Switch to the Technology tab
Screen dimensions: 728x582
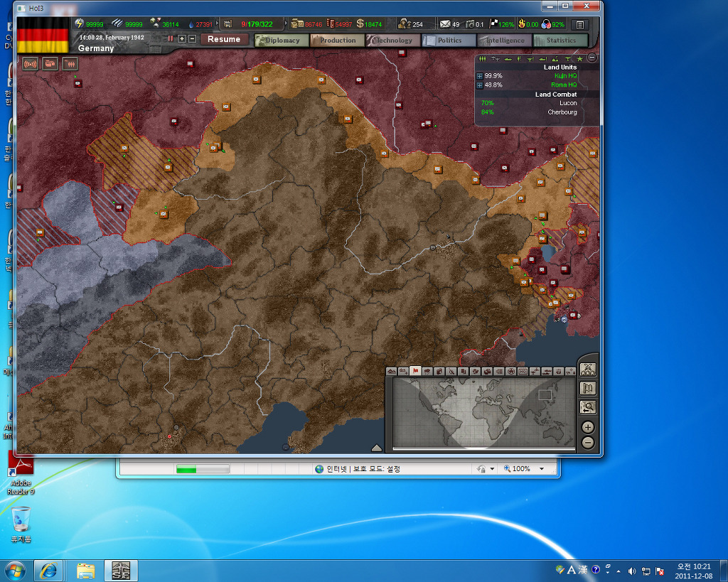[393, 41]
